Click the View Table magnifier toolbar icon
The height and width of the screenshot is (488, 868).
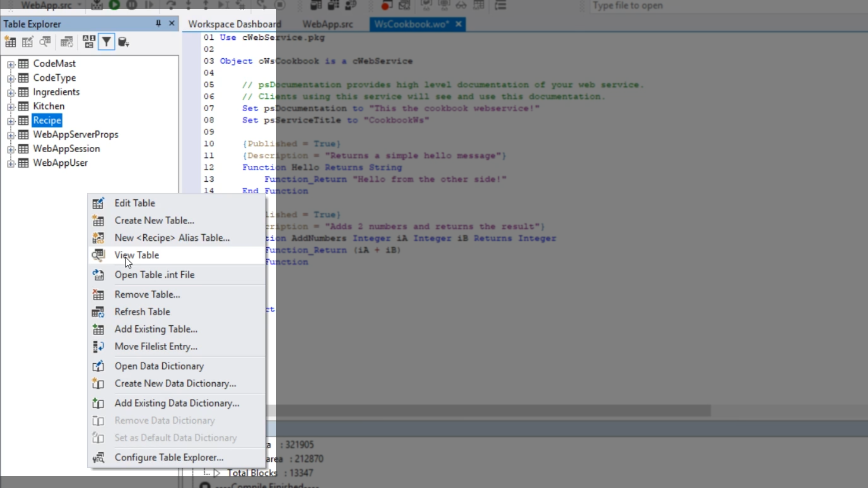tap(45, 42)
